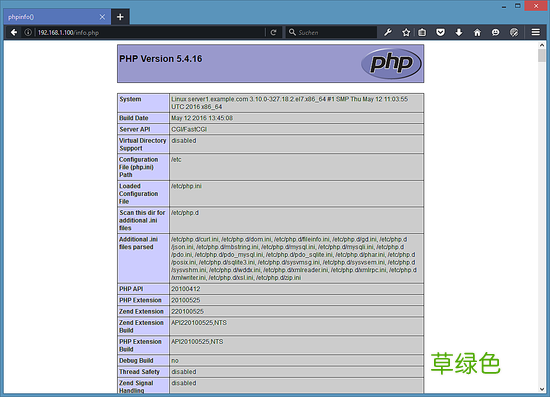Click the search magnifier icon
The image size is (550, 397).
[x=292, y=32]
